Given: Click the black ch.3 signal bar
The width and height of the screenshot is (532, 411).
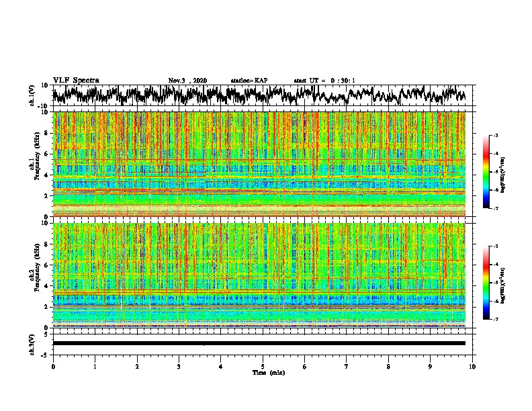Looking at the screenshot, I should click(259, 343).
